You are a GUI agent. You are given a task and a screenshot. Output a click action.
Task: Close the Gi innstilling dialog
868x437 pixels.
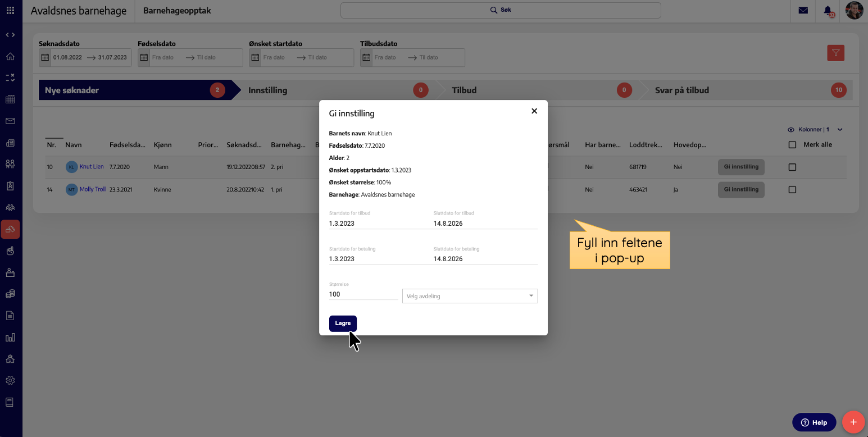coord(534,111)
